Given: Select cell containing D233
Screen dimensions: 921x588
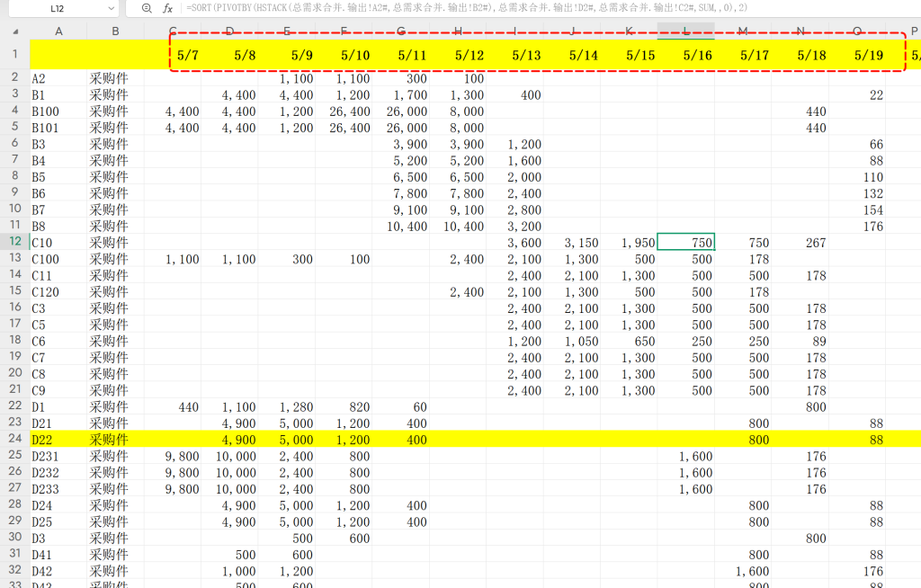Looking at the screenshot, I should (58, 489).
